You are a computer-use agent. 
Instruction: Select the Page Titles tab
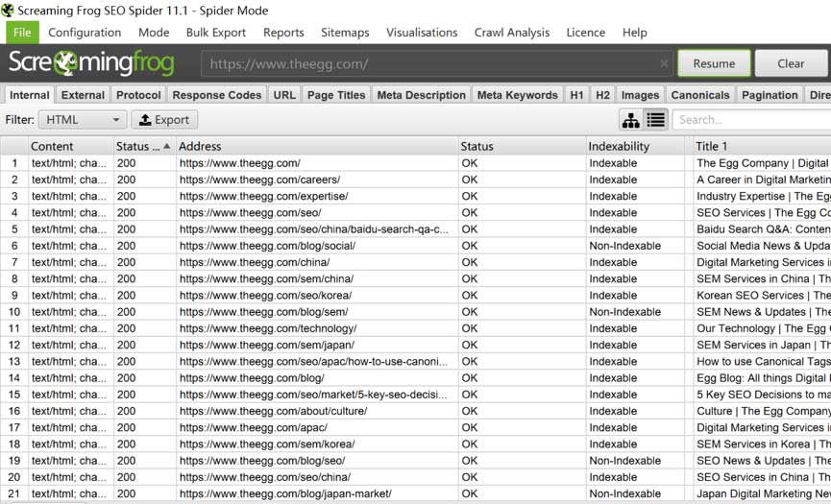(336, 95)
